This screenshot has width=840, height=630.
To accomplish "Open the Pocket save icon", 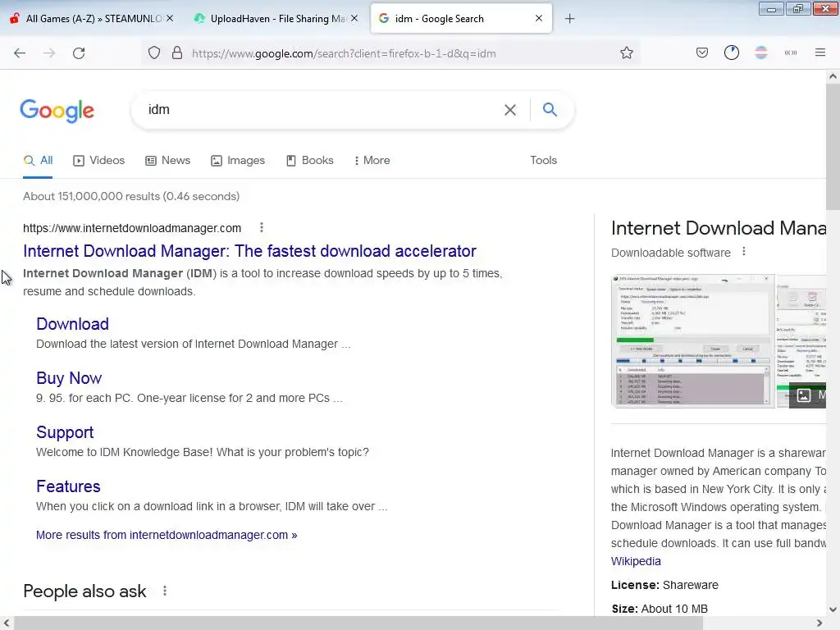I will [x=702, y=53].
